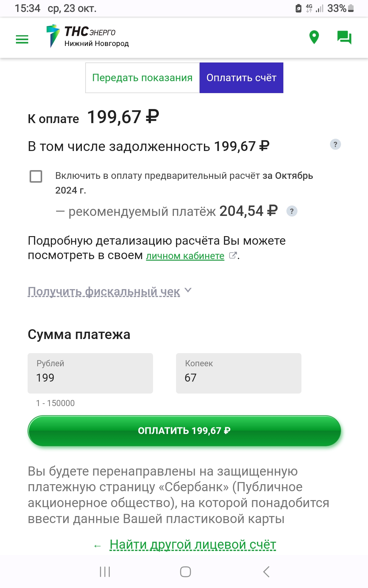Image resolution: width=368 pixels, height=588 pixels.
Task: Open the green location pin icon
Action: tap(314, 37)
